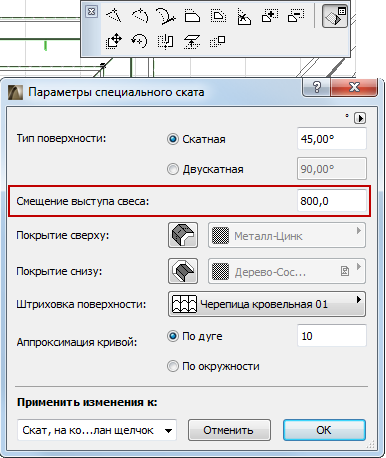Select the Offset edge tool
Screen dimensions: 386x458
pos(192,16)
